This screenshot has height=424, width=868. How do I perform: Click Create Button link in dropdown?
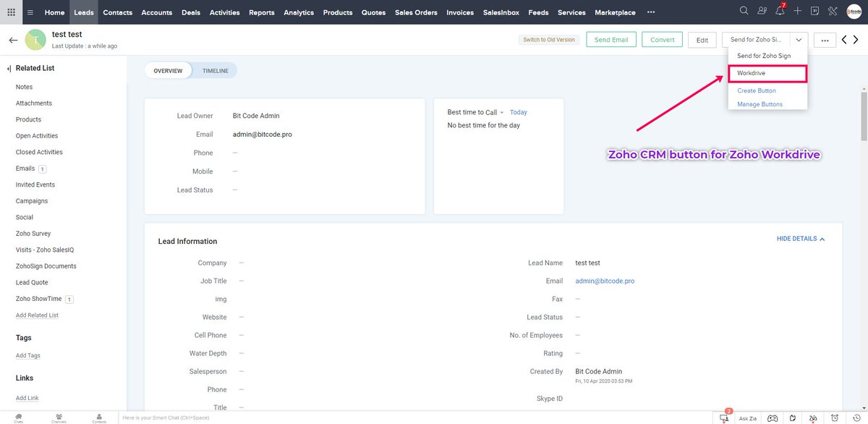click(x=757, y=90)
